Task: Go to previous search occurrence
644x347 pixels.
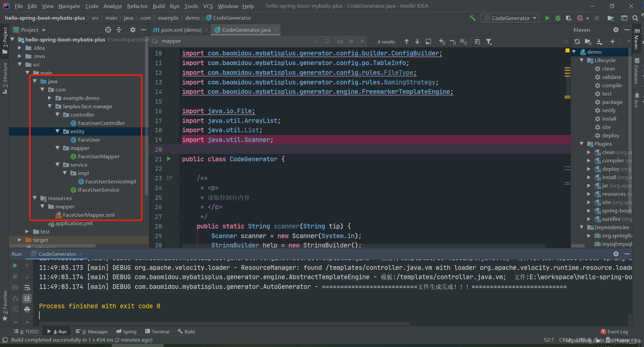Action: tap(407, 41)
